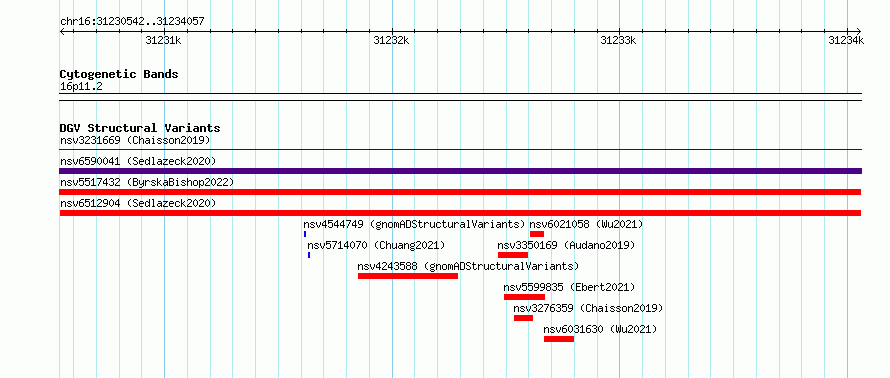Click the red nsv6021058 variant bar
The width and height of the screenshot is (890, 378).
(537, 234)
